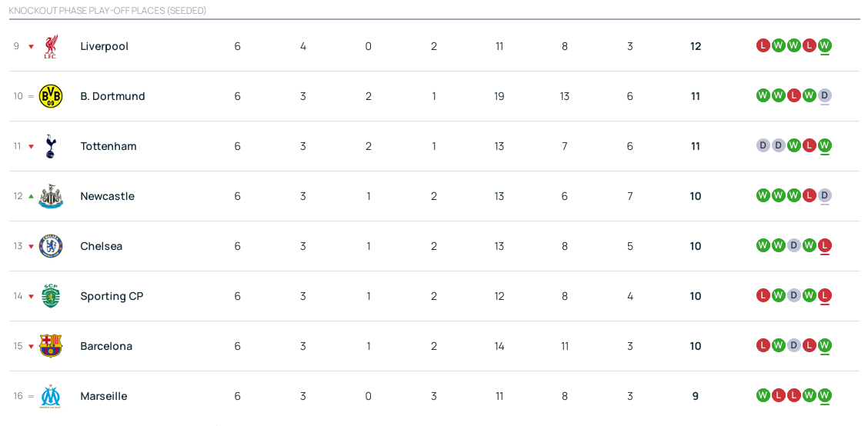This screenshot has height=426, width=868.
Task: Click Newcastle's green upward position arrow
Action: pos(32,196)
